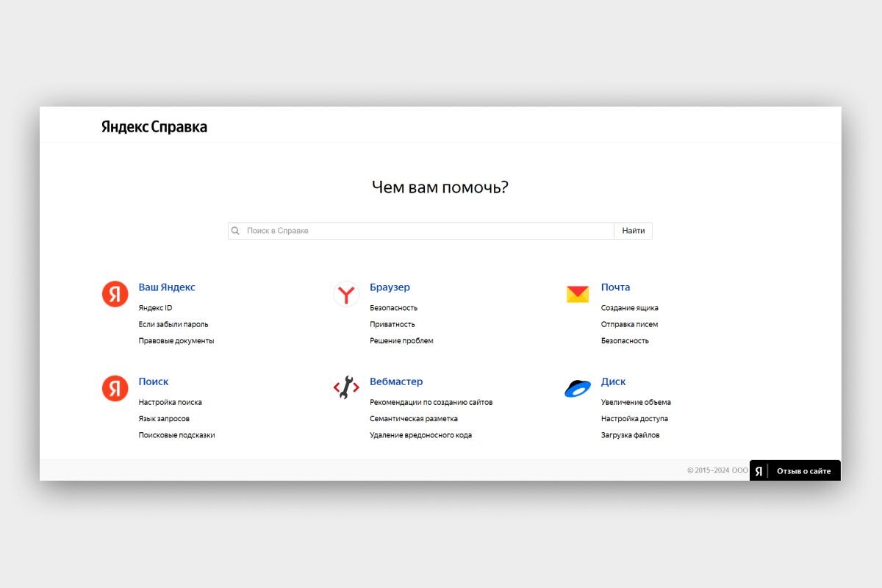The height and width of the screenshot is (588, 882).
Task: Open the Ваш Яндекс heading link
Action: tap(167, 287)
